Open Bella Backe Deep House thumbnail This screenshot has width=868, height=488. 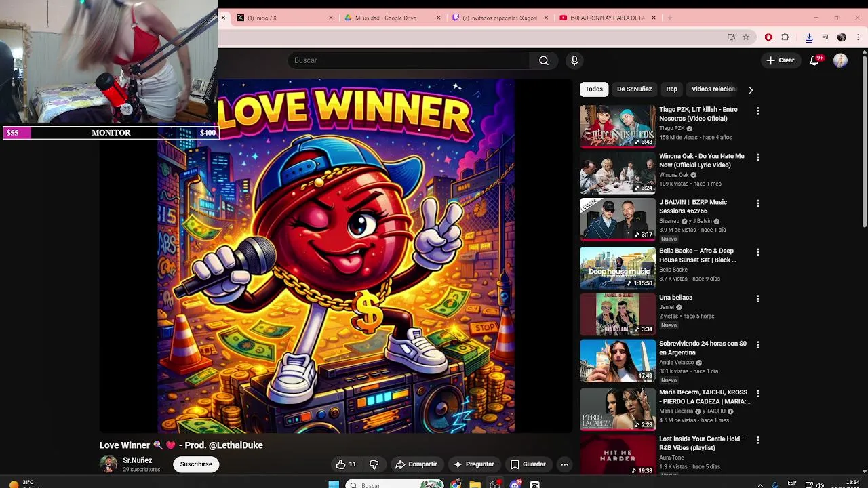point(618,268)
